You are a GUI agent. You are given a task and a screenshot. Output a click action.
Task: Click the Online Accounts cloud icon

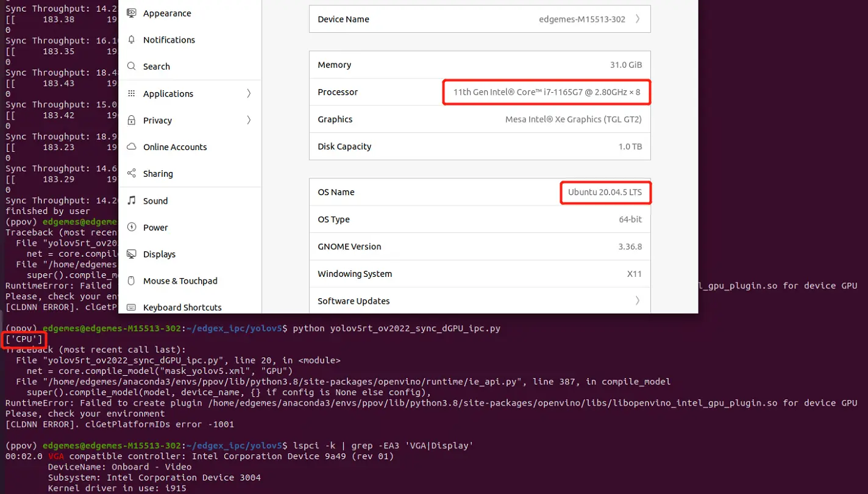click(131, 147)
